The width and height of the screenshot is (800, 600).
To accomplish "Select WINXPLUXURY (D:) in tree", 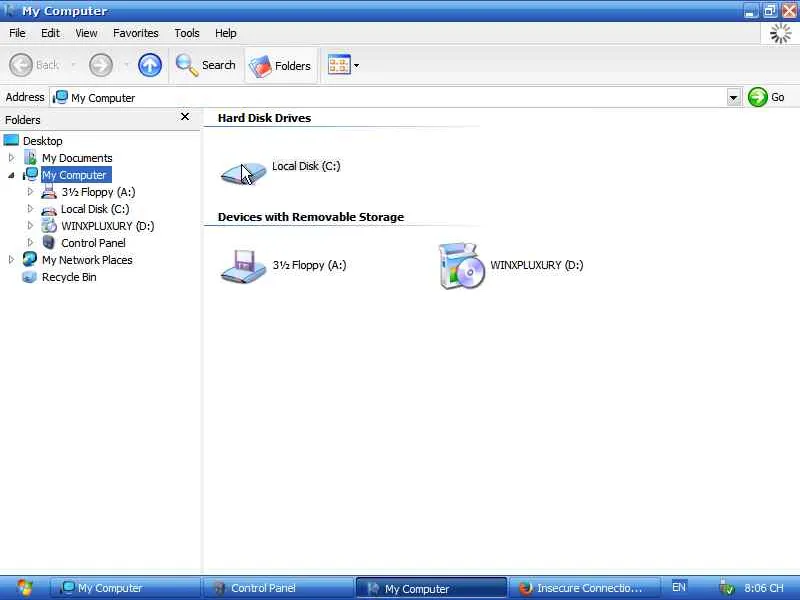I will (107, 226).
